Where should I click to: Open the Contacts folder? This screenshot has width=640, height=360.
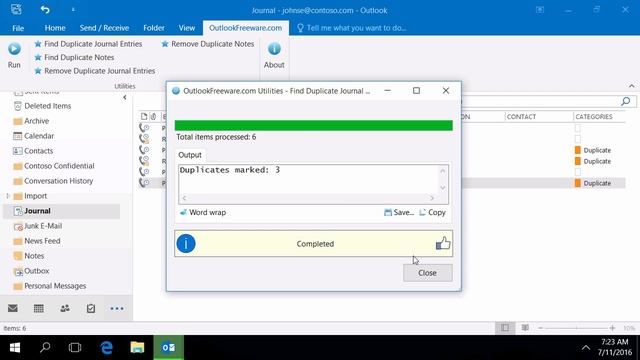click(x=33, y=151)
